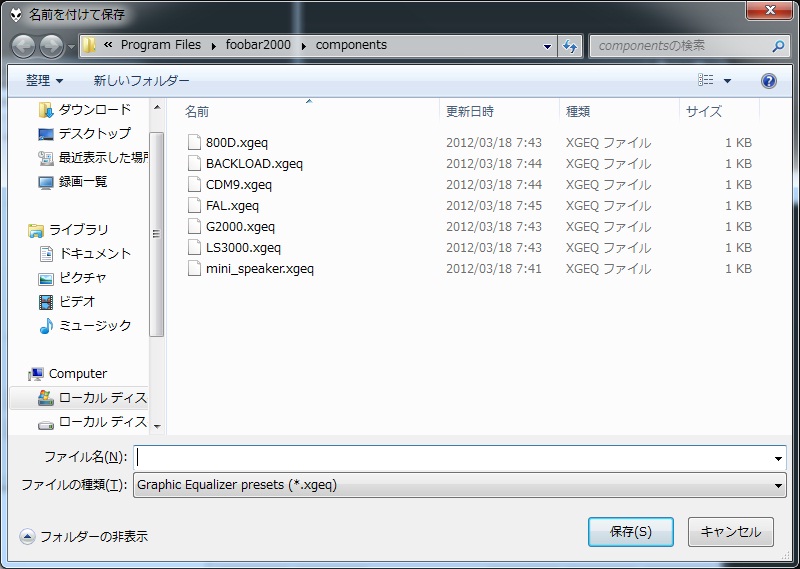Screen dimensions: 800x569
Task: Open ビデオ library
Action: pos(67,302)
